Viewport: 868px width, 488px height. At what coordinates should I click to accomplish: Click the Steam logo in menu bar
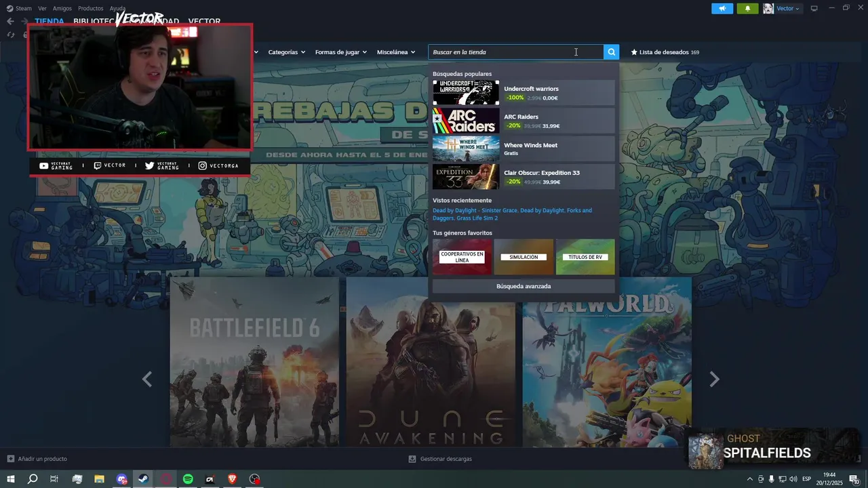click(9, 8)
